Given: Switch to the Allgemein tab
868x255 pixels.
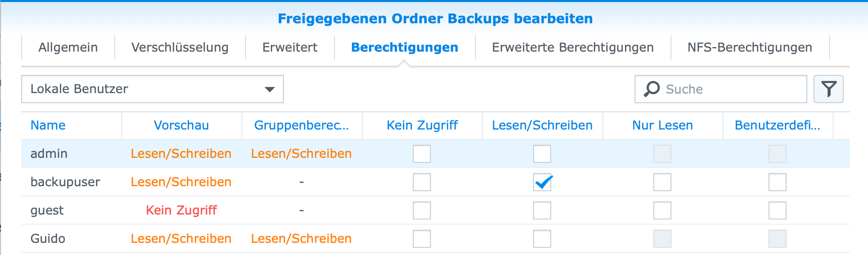Looking at the screenshot, I should tap(68, 48).
